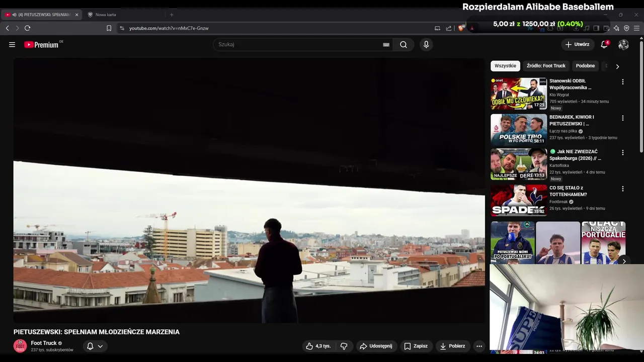Select the Źródło: Foot Truck chip

(546, 66)
